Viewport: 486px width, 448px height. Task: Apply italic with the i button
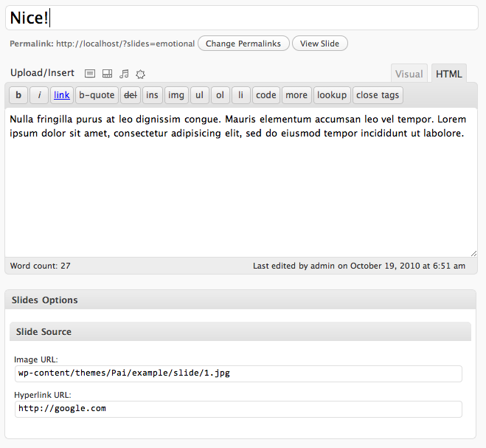pos(39,95)
